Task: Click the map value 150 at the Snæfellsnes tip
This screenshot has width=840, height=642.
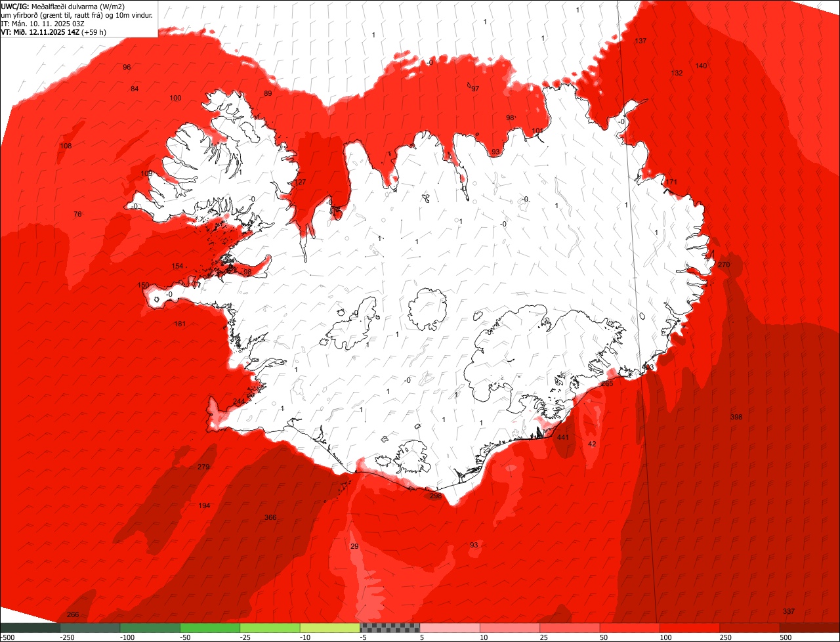Action: click(x=144, y=286)
